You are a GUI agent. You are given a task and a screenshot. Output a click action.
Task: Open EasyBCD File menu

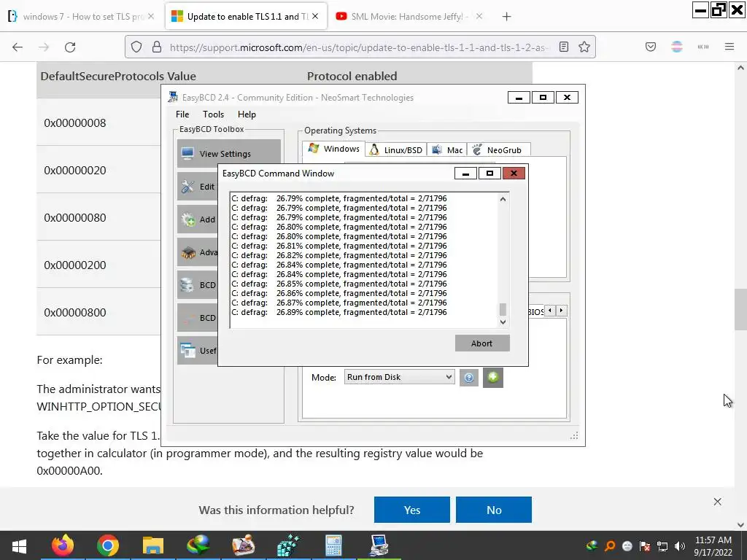point(182,114)
